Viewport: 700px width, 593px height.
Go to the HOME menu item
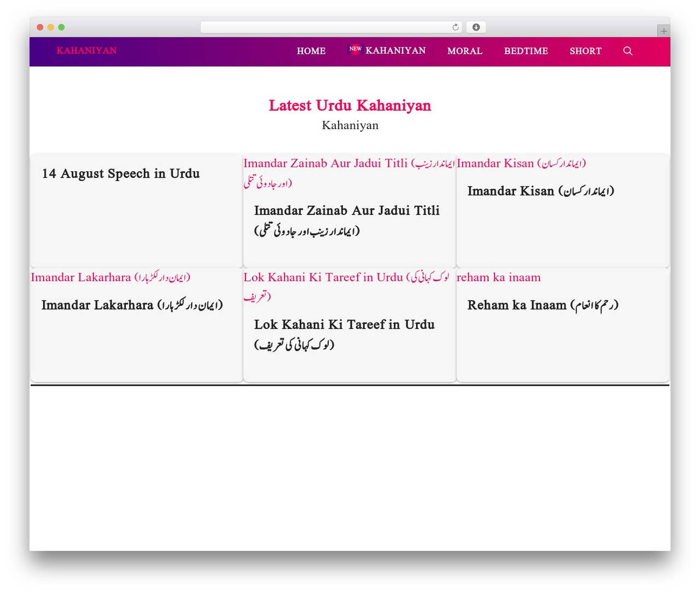pyautogui.click(x=311, y=51)
